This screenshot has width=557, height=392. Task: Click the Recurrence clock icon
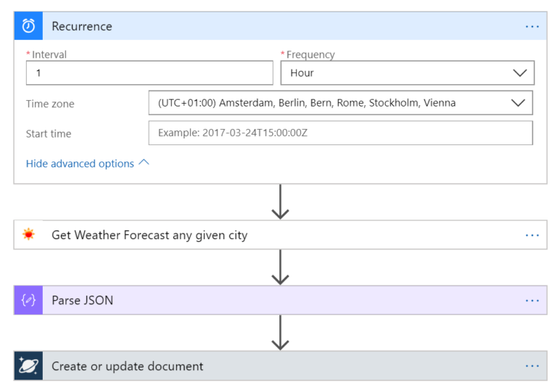tap(28, 26)
